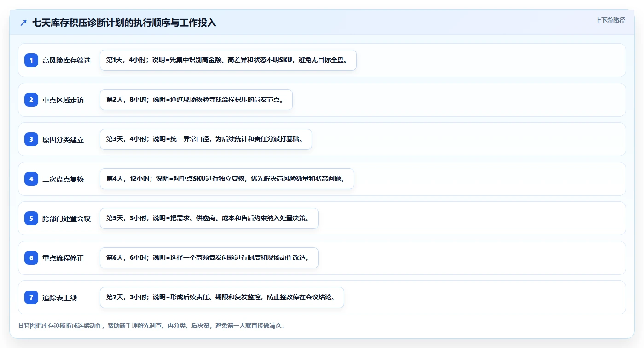Select the 重点区域走访 step label

[63, 100]
